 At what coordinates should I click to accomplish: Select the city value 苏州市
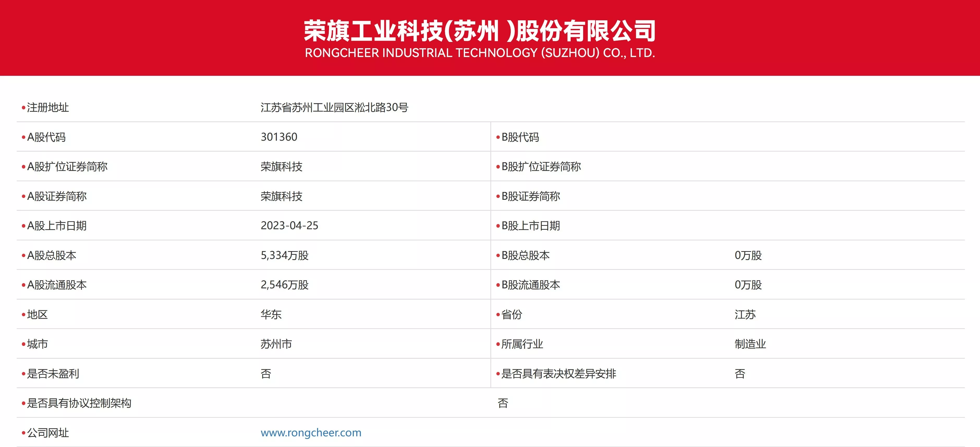276,344
